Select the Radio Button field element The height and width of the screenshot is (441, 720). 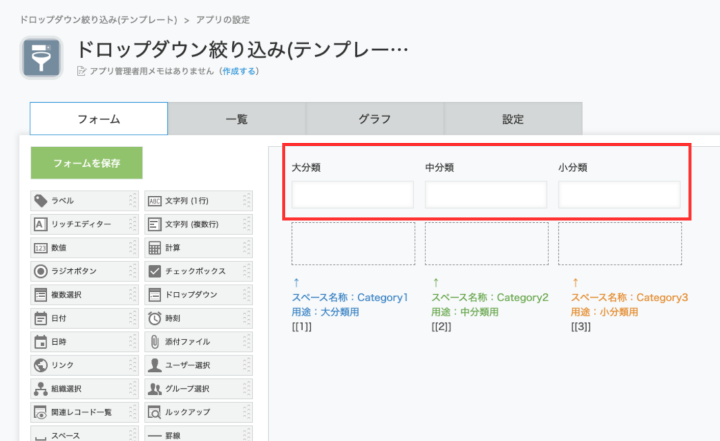pos(80,271)
